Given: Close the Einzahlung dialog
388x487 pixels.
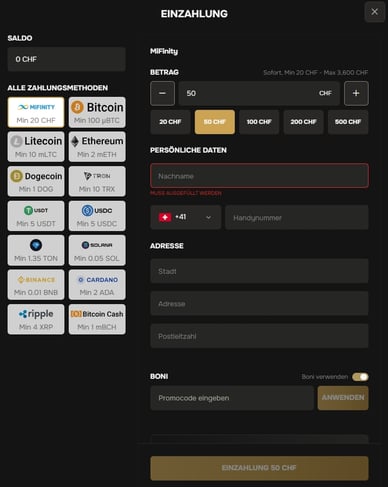Looking at the screenshot, I should (375, 12).
